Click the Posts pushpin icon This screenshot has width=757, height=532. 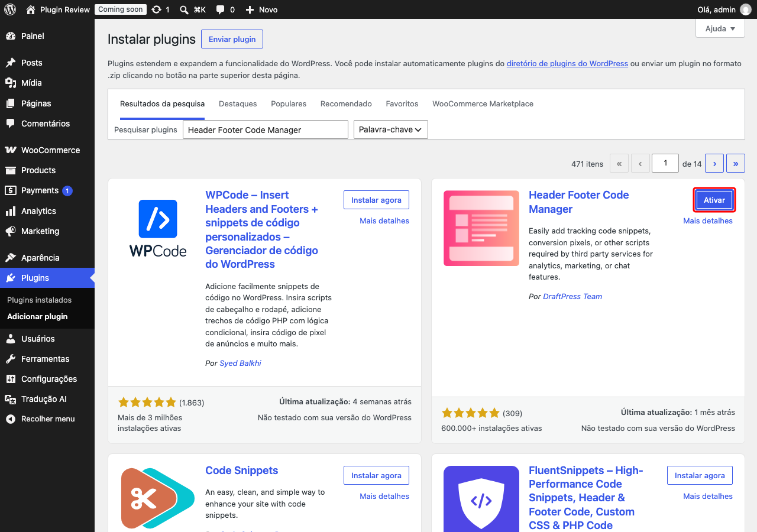pyautogui.click(x=11, y=63)
